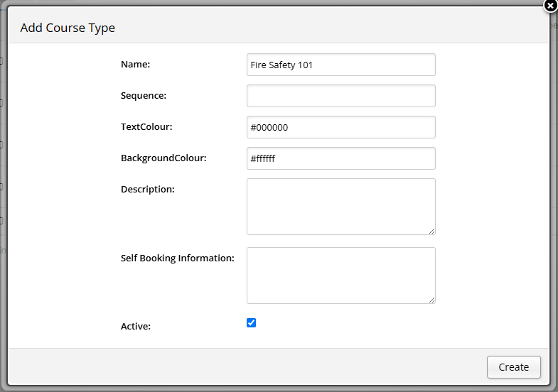
Task: Click the Name field containing Fire Safety 101
Action: 341,65
